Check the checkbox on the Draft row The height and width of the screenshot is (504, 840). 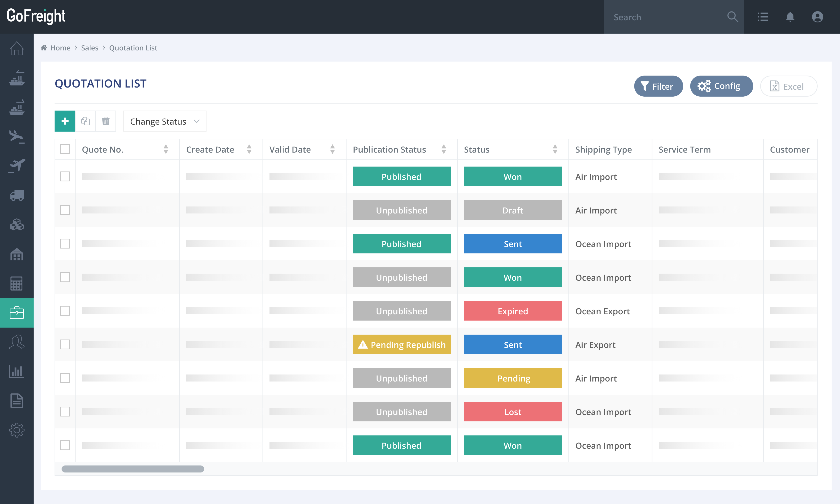65,210
